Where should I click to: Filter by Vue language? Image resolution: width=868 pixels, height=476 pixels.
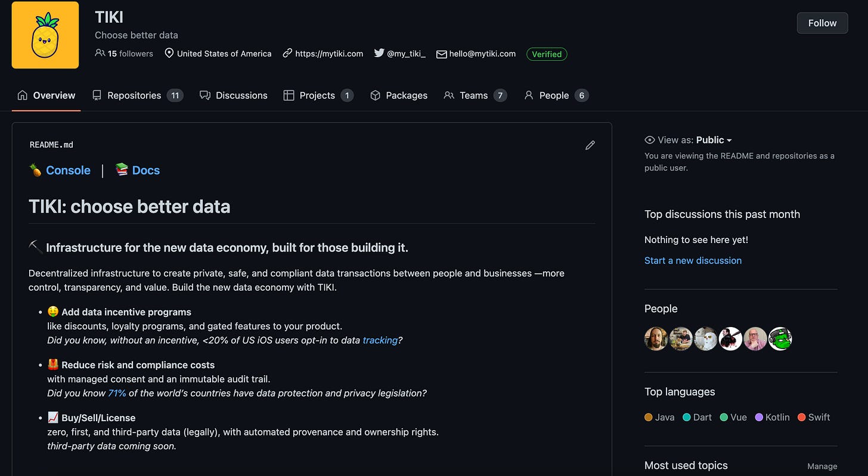(733, 418)
